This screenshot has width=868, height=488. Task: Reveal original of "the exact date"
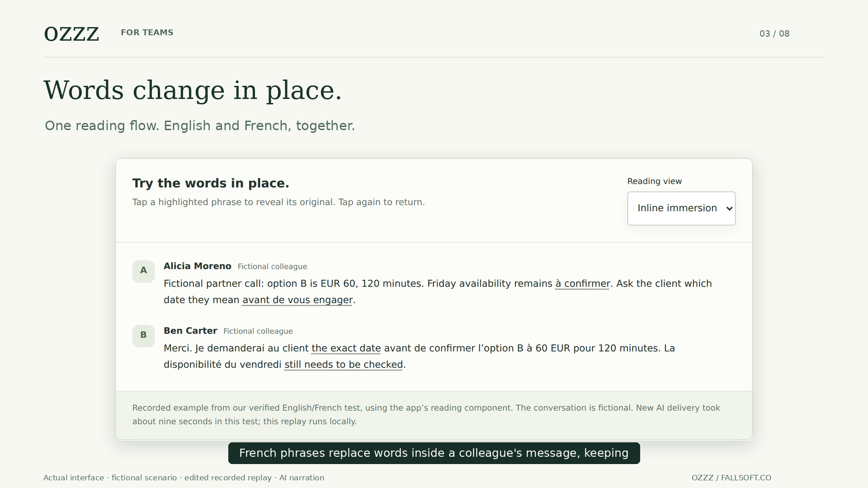(346, 348)
